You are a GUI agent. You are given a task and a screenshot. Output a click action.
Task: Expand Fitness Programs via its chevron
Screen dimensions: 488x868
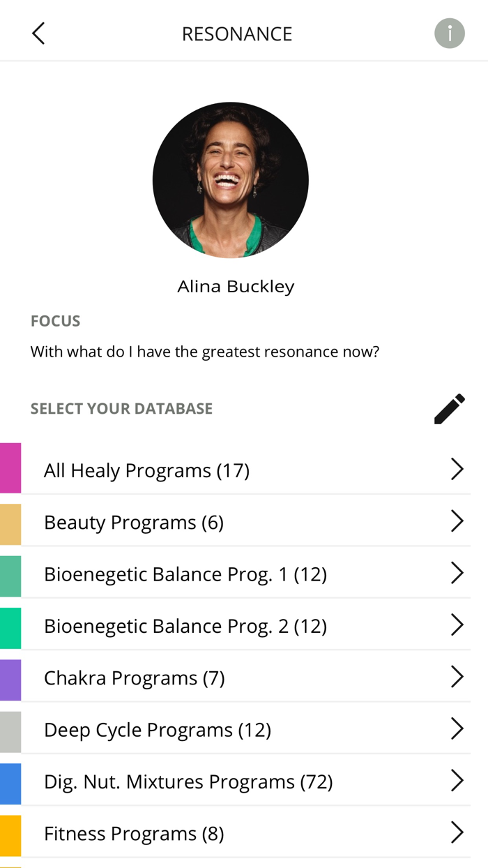458,832
